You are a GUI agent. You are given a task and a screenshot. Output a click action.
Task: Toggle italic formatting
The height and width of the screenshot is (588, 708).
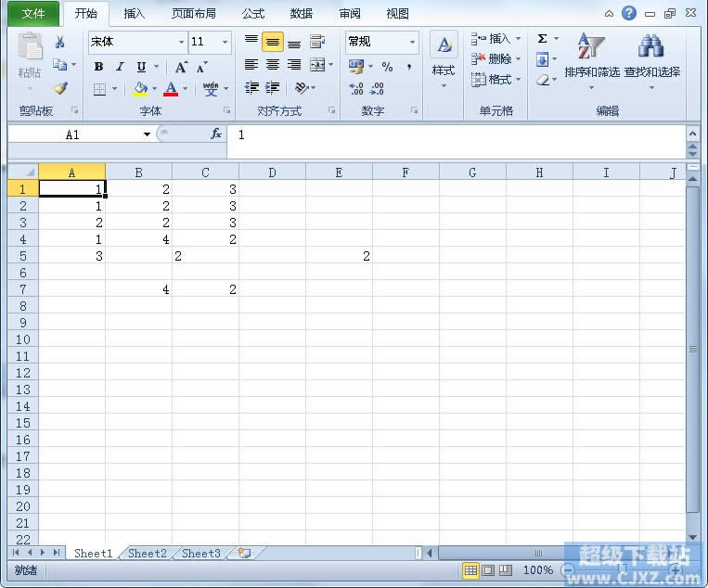[x=120, y=67]
